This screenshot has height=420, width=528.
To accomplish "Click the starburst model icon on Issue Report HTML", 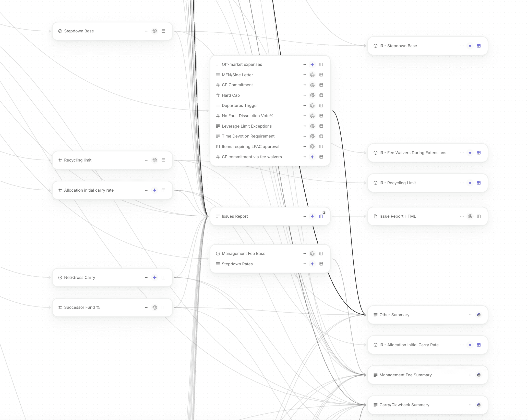I will [x=470, y=216].
